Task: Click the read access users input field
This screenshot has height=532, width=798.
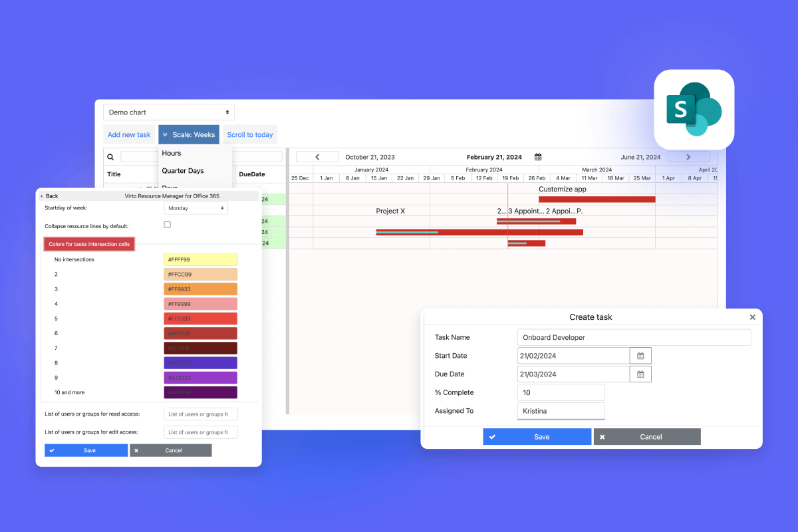Action: click(x=201, y=414)
